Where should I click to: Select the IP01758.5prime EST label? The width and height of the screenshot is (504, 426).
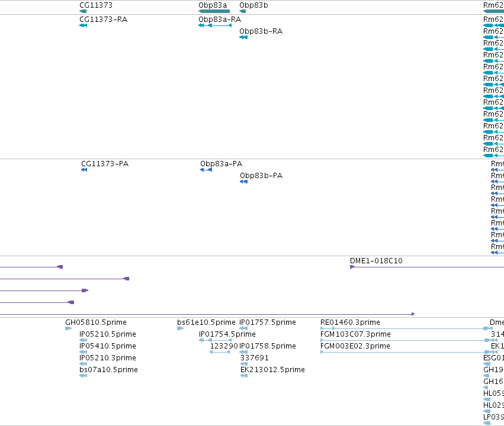tap(268, 346)
